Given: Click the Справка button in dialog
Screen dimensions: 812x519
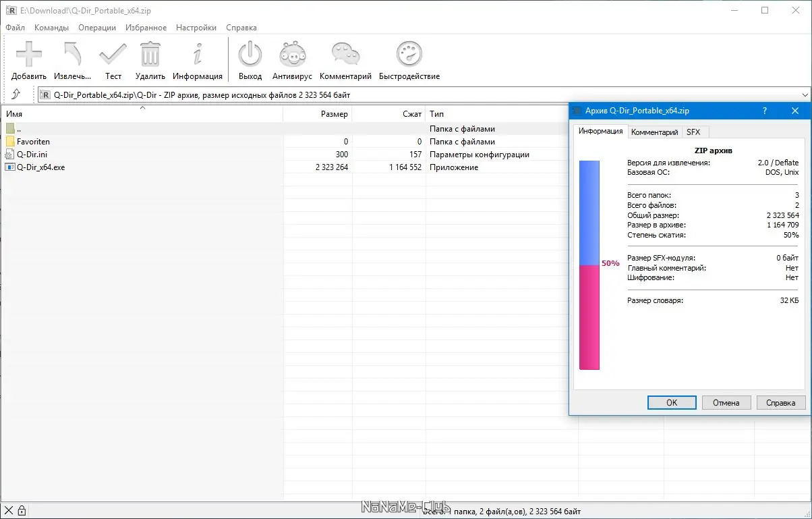Looking at the screenshot, I should click(x=781, y=402).
